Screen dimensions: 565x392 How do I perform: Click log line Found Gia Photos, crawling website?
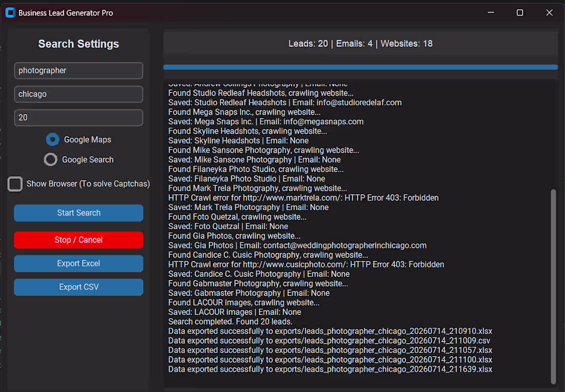coord(234,236)
